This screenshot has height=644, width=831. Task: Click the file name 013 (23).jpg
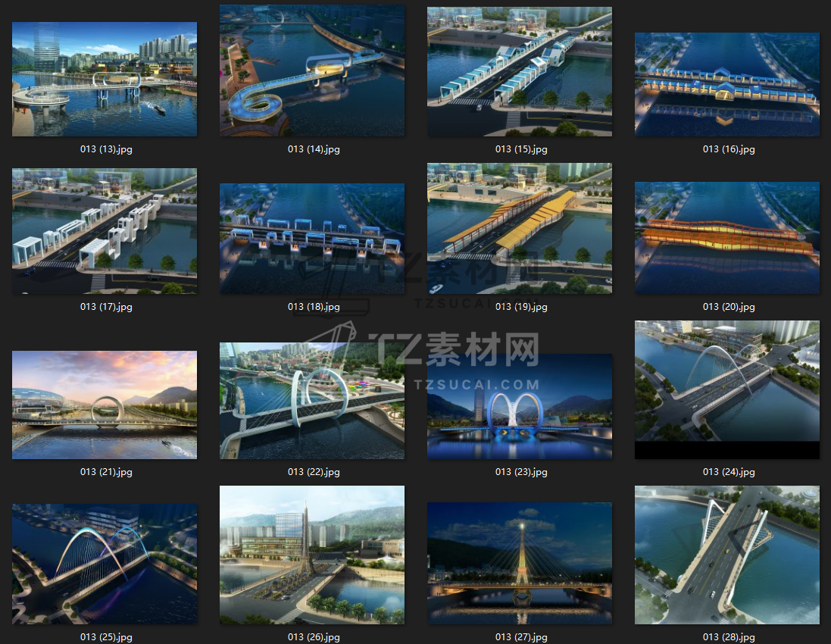(x=521, y=472)
